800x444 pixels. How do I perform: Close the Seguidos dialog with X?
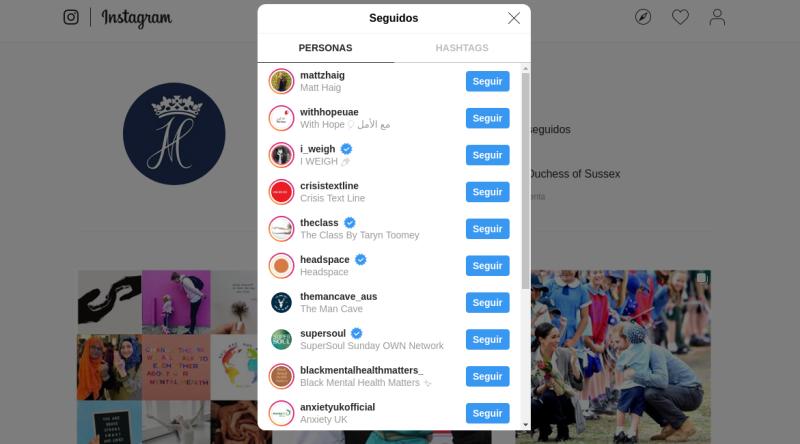(514, 18)
